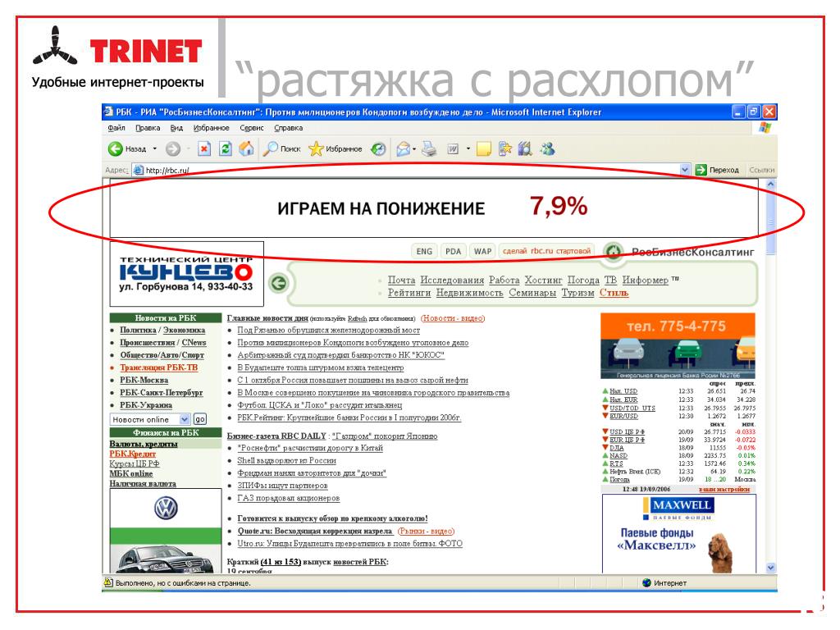
Task: Open the РБК.Кредит link
Action: pos(132,454)
